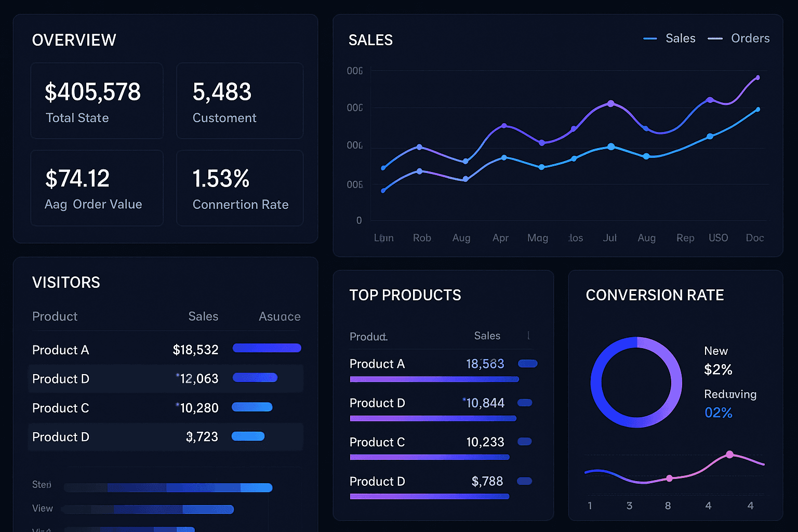The width and height of the screenshot is (798, 532).
Task: Select the $18,532 Product A row in Visitors
Action: click(165, 350)
